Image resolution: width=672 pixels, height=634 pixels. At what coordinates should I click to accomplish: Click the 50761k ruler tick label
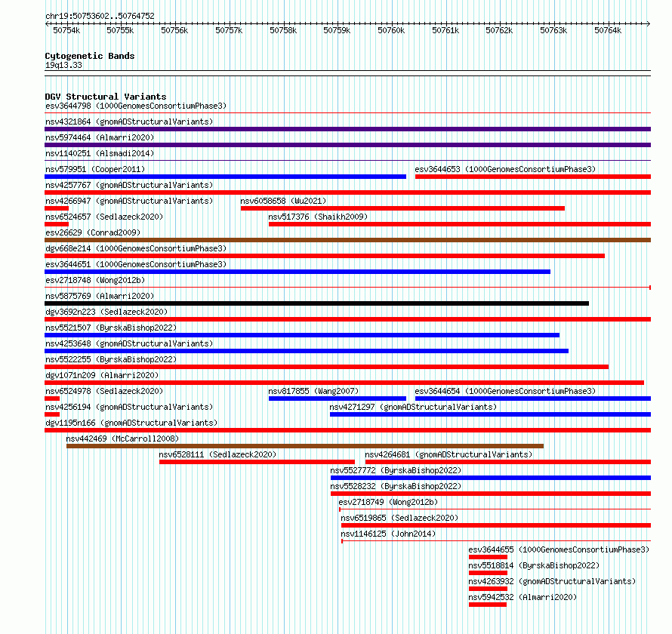(445, 30)
